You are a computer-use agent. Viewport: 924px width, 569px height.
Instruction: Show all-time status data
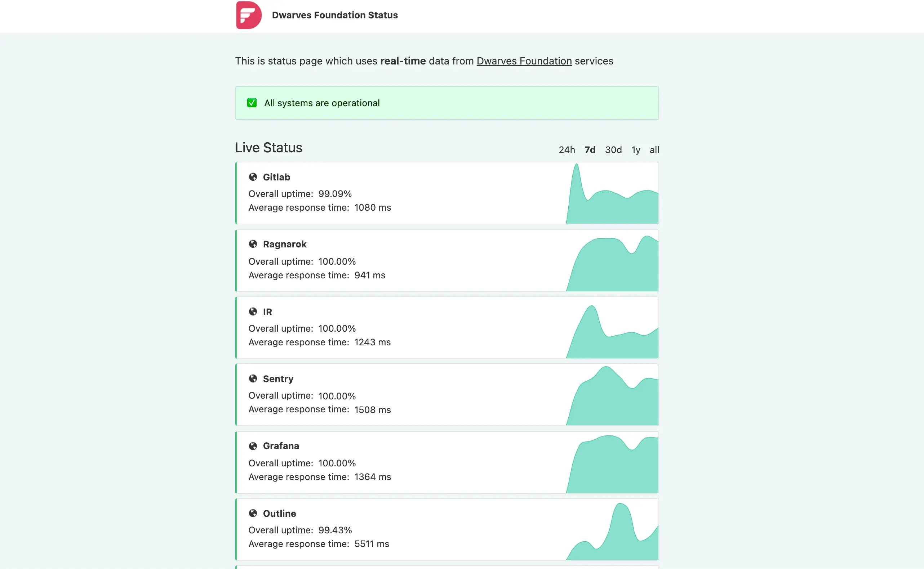pos(654,150)
